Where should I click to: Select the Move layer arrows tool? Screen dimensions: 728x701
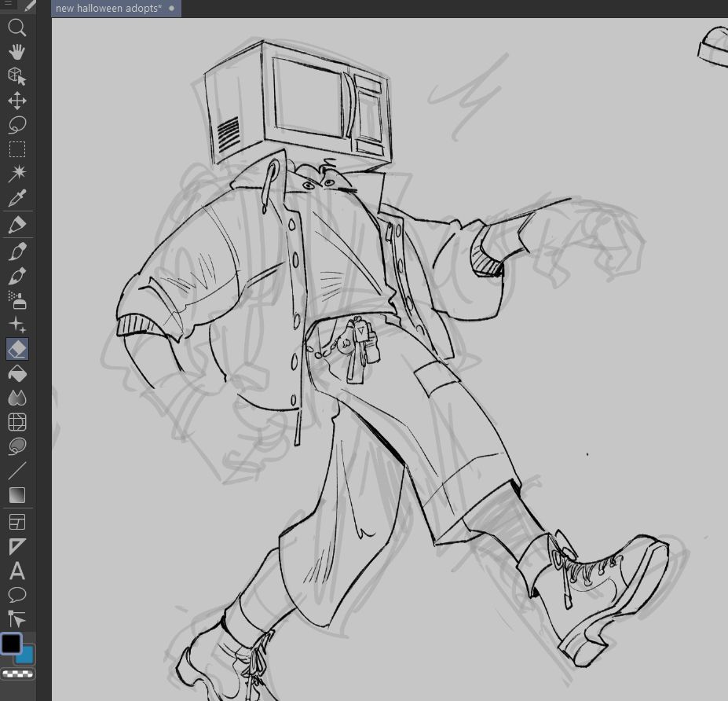(17, 101)
